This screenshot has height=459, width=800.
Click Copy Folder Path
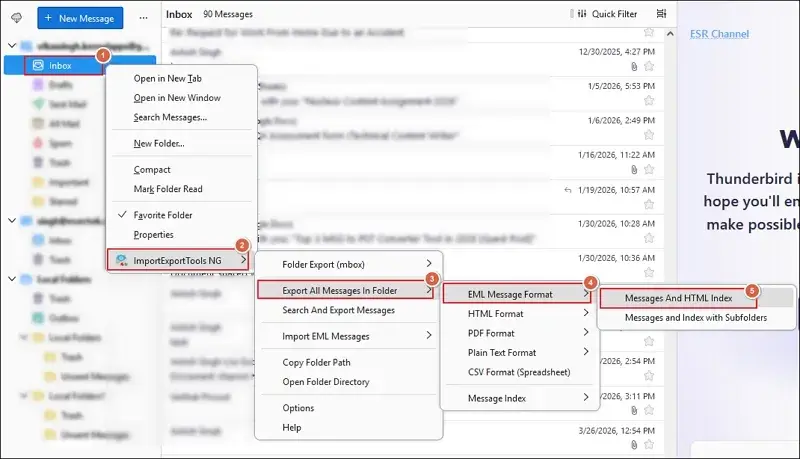click(x=349, y=363)
